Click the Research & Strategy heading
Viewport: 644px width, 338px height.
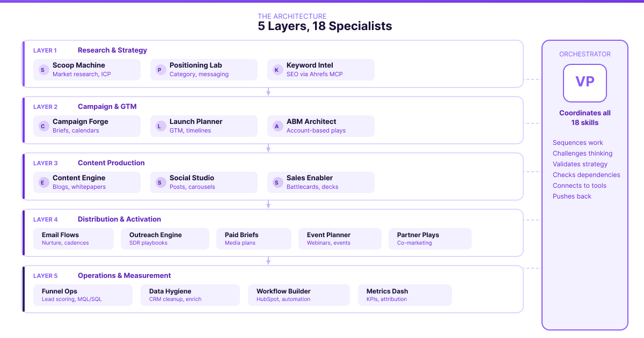pos(112,50)
